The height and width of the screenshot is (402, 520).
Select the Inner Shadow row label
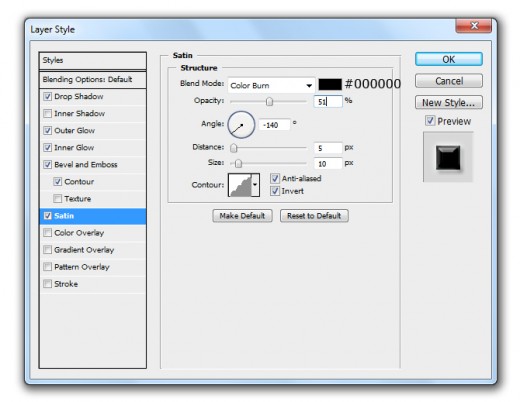(x=79, y=114)
